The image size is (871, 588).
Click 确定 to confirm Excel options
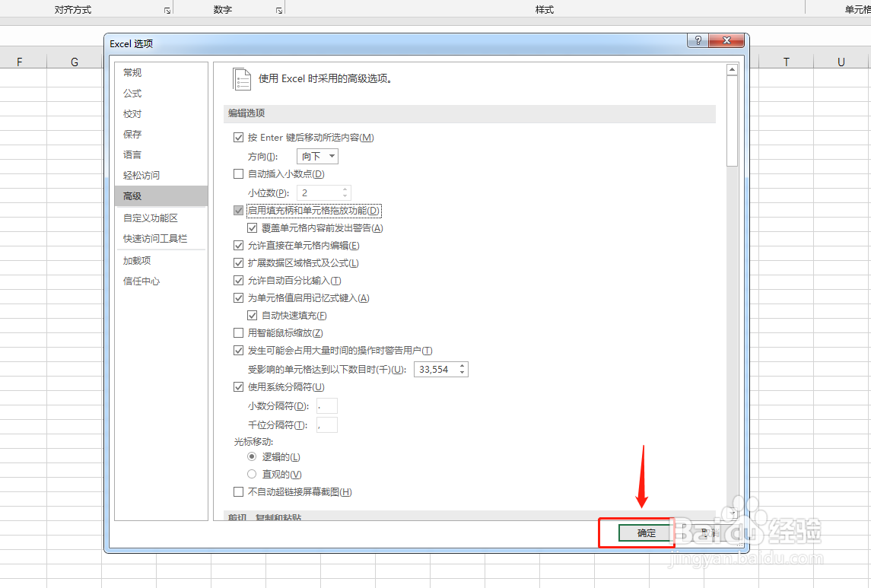pyautogui.click(x=646, y=533)
